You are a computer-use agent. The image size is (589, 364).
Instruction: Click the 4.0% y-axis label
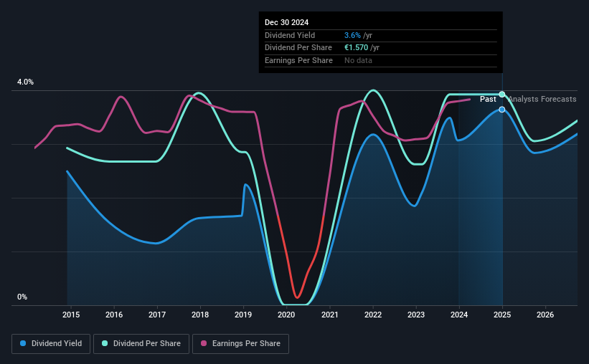pos(26,82)
